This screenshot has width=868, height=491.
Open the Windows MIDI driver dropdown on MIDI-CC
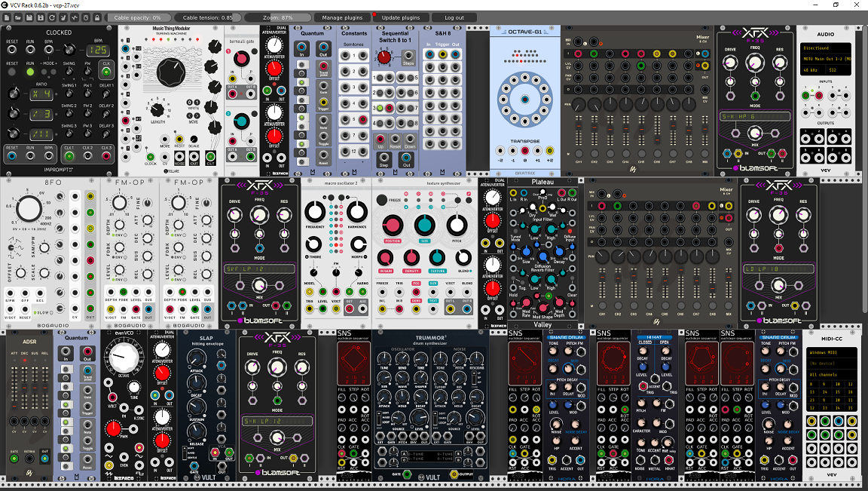(832, 352)
